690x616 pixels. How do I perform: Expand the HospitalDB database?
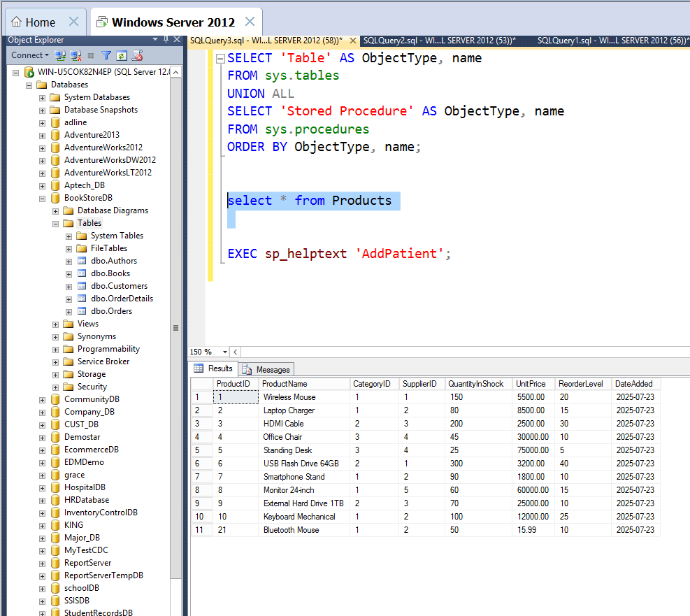42,487
